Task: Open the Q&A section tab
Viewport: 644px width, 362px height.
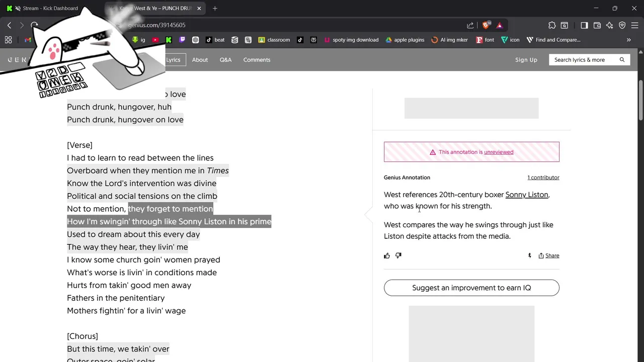Action: tap(225, 60)
